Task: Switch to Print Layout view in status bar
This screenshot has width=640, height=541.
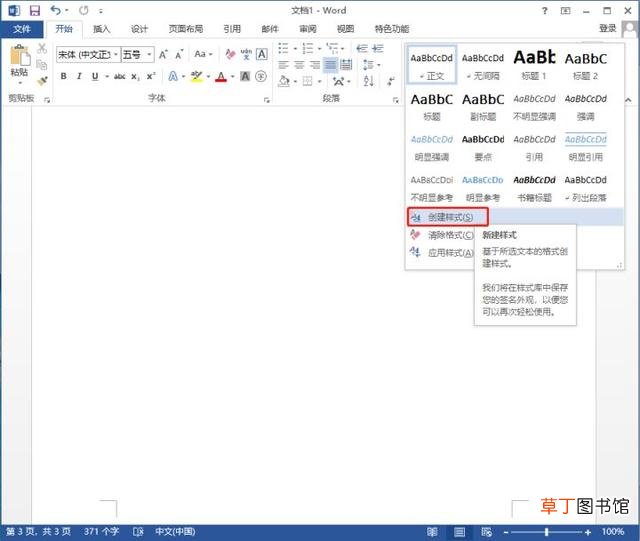Action: point(460,532)
